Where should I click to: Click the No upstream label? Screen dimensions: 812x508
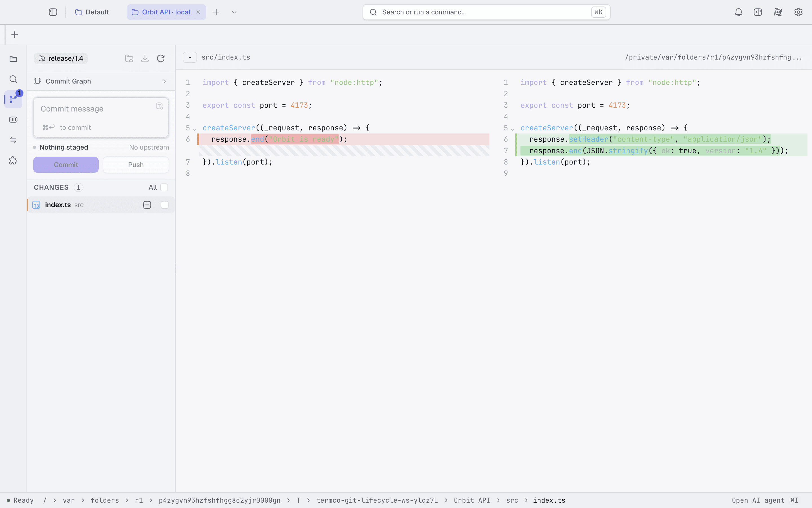[149, 148]
